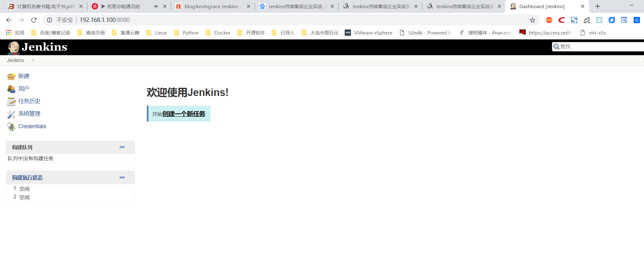Click the 用户 people icon in sidebar
Viewport: 644px width, 274px height.
(x=11, y=89)
